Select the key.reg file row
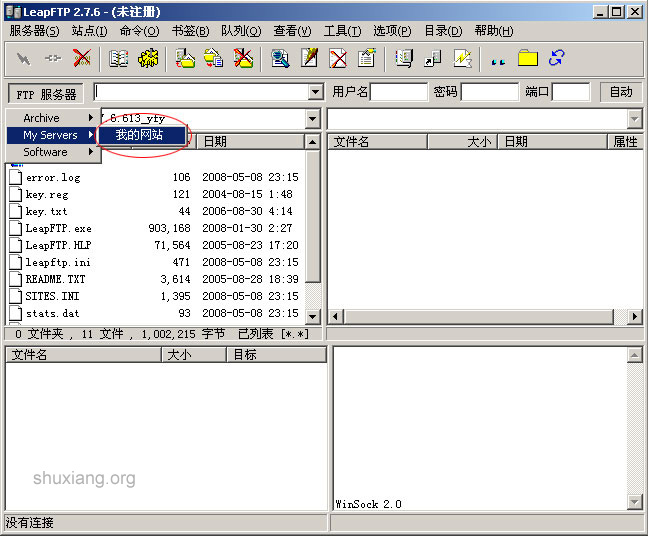The width and height of the screenshot is (648, 536). tap(157, 194)
